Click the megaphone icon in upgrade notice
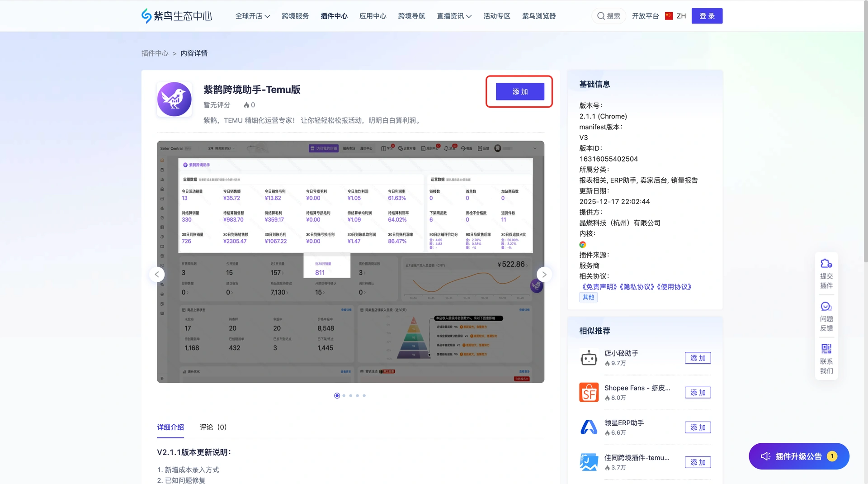 coord(765,456)
